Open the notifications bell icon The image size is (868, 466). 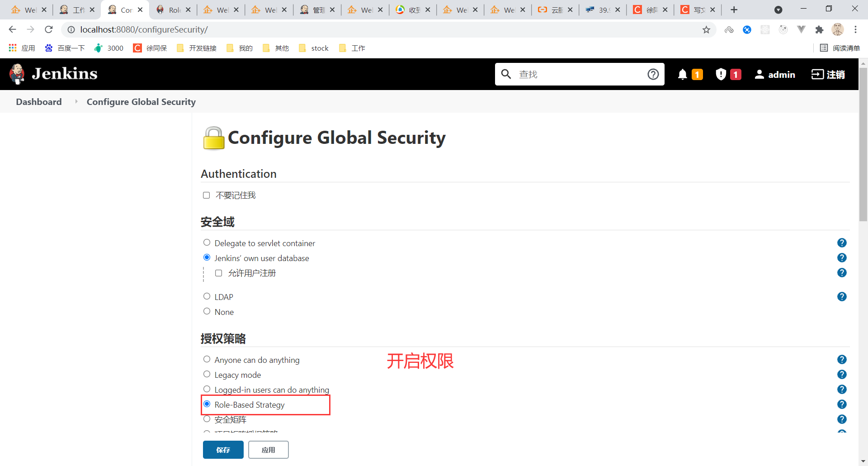tap(683, 74)
